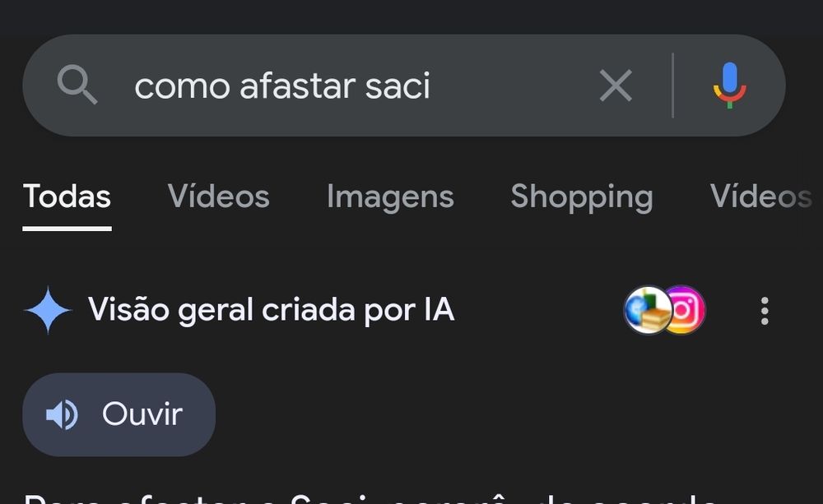Open the Instagram source thumbnail icon
The image size is (823, 504).
coord(684,310)
